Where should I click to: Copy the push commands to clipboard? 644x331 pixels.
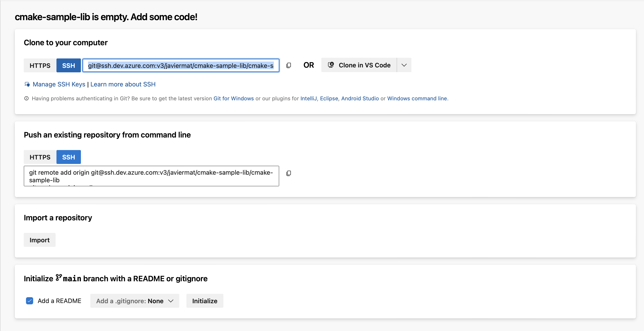point(288,173)
